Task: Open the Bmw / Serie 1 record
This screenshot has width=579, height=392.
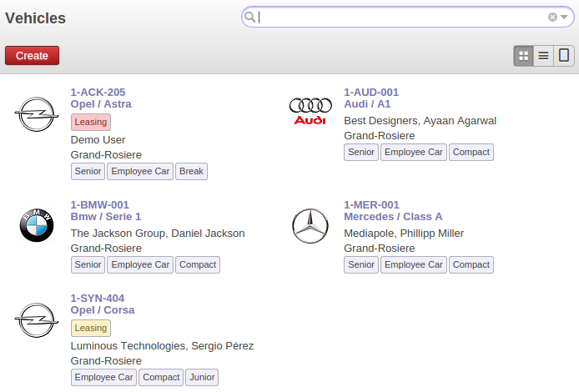Action: tap(106, 217)
